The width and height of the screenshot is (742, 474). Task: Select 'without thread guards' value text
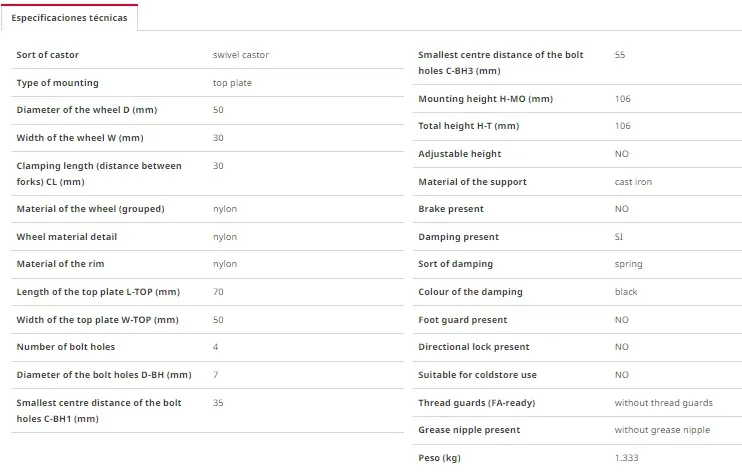(663, 403)
